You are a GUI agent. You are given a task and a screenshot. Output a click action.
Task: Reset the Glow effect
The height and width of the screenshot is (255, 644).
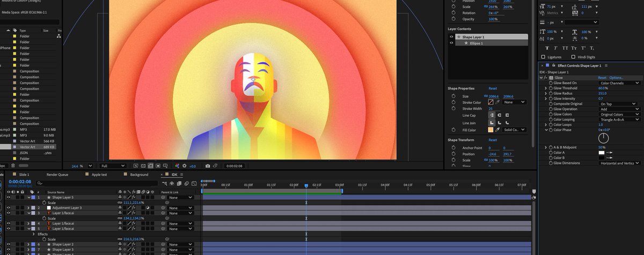tap(602, 78)
